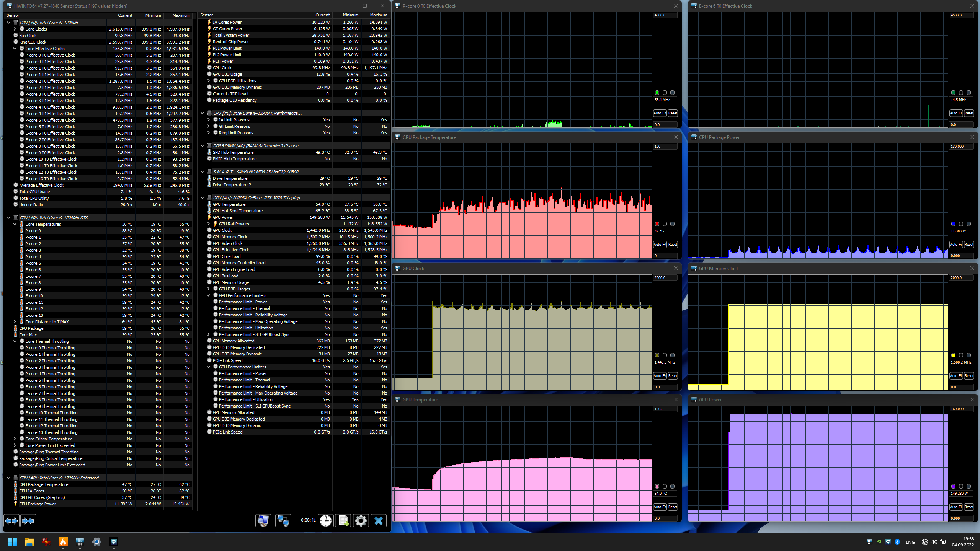Open the sensor settings gear icon
Screen dimensions: 980x551
click(361, 521)
